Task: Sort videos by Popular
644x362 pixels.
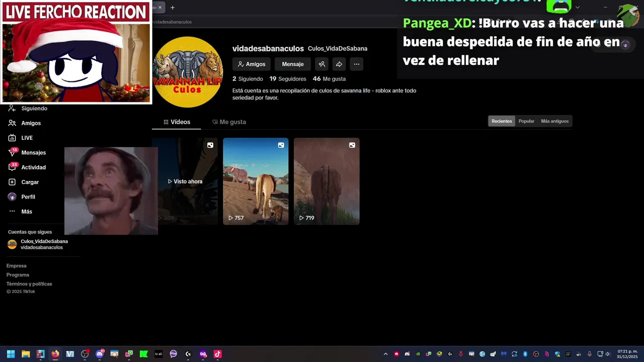Action: tap(526, 121)
